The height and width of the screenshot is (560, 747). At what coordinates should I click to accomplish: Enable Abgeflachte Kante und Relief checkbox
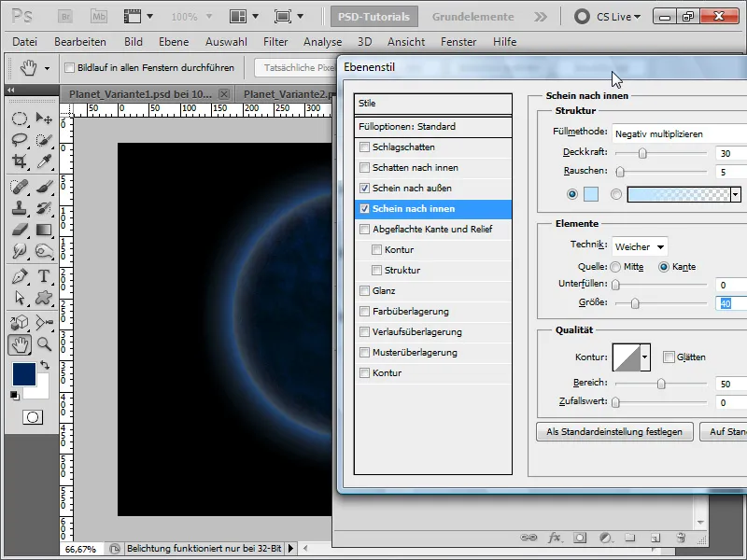point(364,229)
